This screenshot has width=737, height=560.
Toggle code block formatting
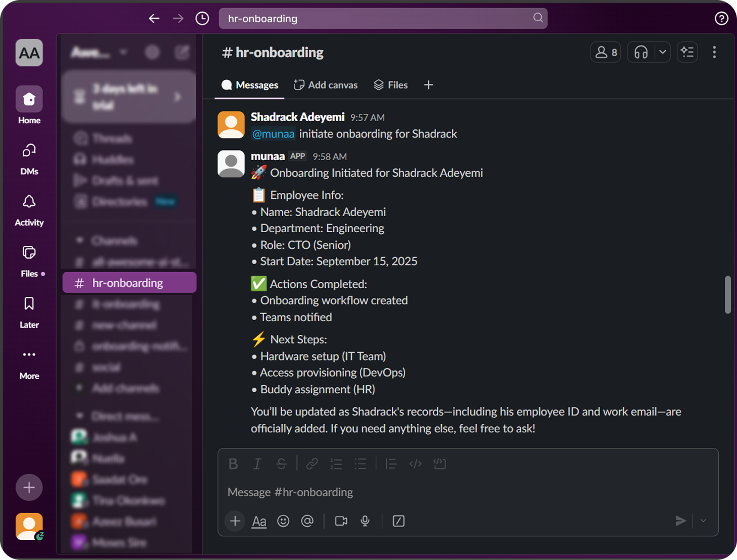click(440, 464)
